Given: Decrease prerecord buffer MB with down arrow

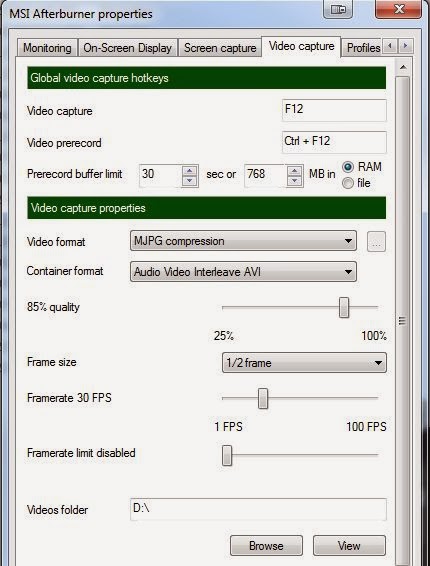Looking at the screenshot, I should (x=295, y=181).
